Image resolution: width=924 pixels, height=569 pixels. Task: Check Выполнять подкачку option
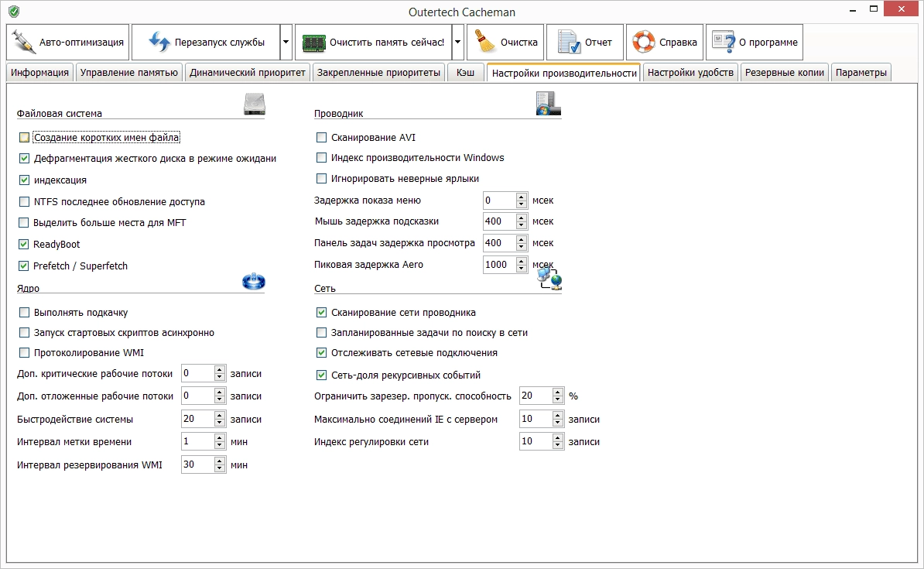tap(24, 313)
